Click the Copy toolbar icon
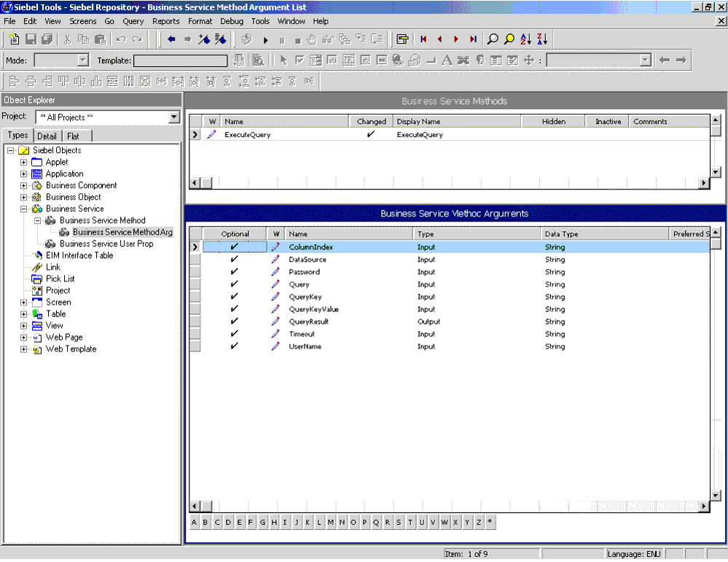This screenshot has width=728, height=562. click(x=84, y=39)
